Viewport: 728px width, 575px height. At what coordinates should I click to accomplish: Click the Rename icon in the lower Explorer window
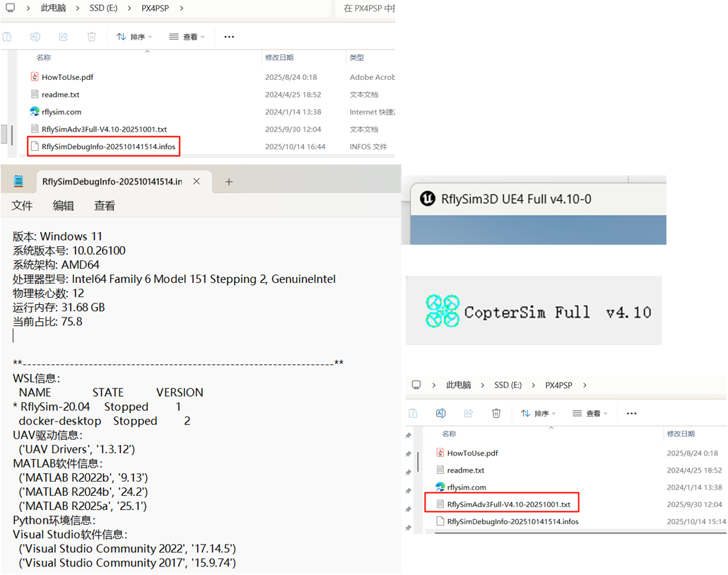point(440,413)
